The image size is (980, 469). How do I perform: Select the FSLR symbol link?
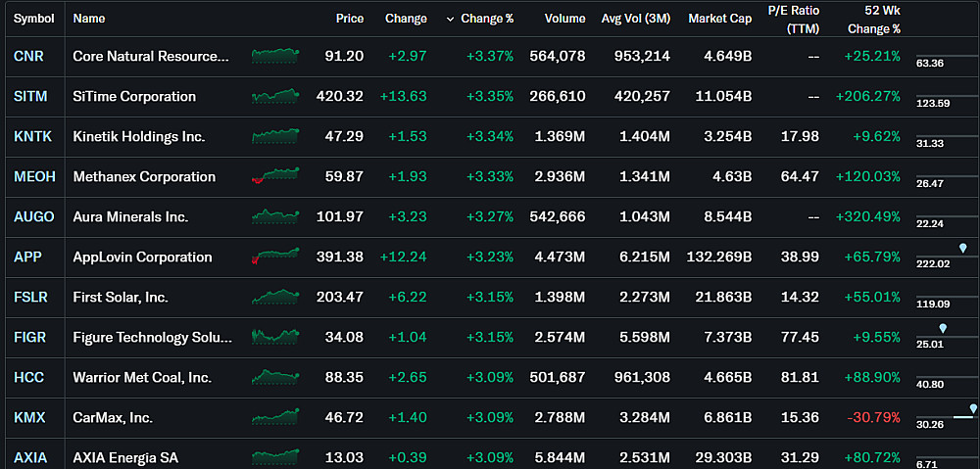click(30, 297)
